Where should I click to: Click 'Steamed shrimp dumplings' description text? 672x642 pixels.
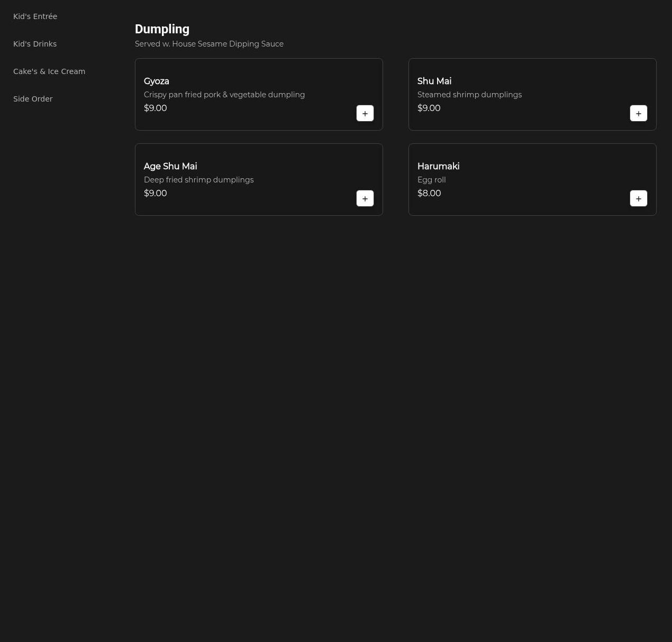click(x=469, y=95)
